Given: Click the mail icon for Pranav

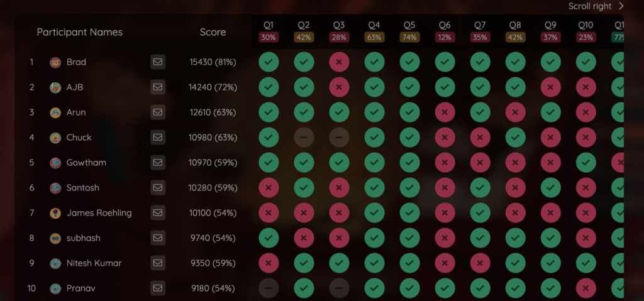Looking at the screenshot, I should 158,288.
